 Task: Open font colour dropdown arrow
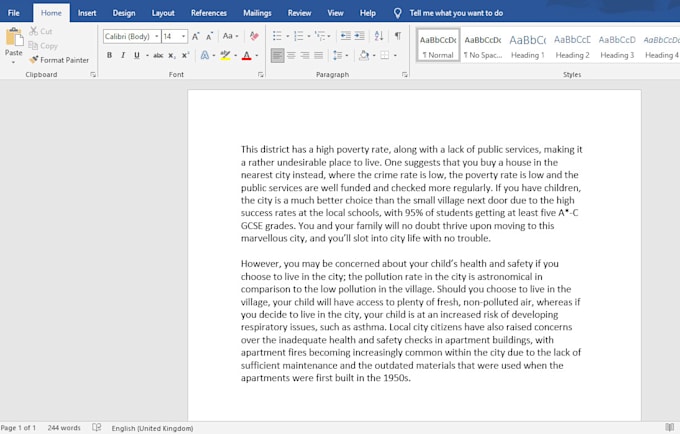tap(257, 55)
